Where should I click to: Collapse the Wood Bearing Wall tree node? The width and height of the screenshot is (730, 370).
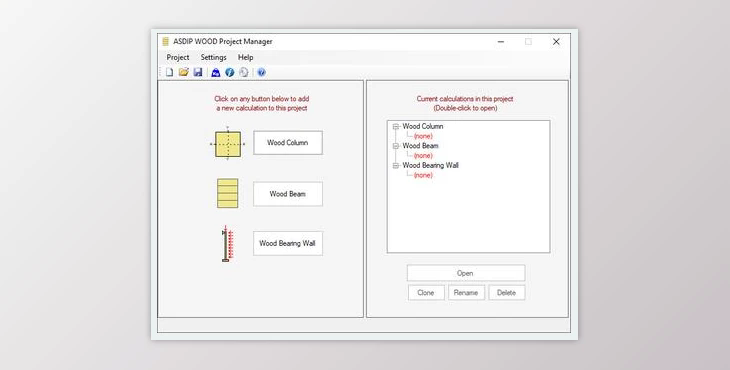coord(396,166)
